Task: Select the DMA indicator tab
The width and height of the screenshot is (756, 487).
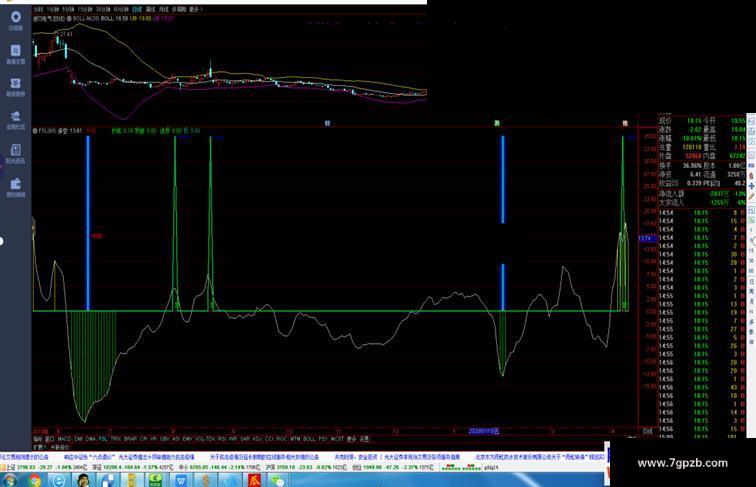Action: click(91, 439)
